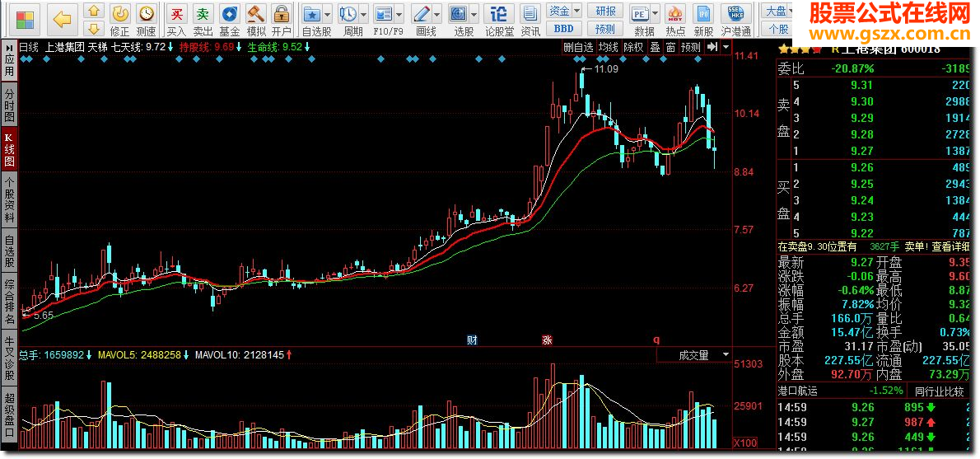Click the 周期 period clock icon
This screenshot has height=459, width=980.
pyautogui.click(x=348, y=13)
